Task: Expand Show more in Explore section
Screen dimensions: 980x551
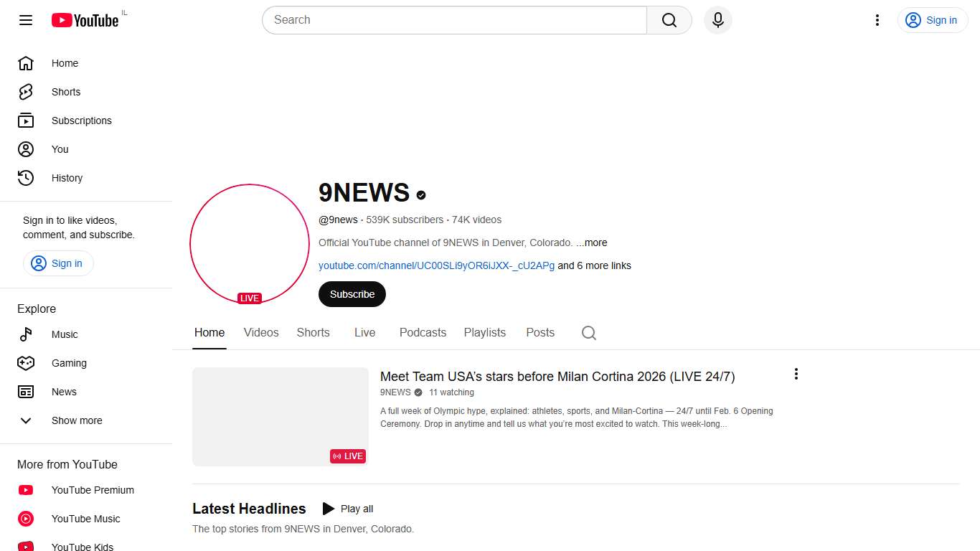Action: click(x=76, y=420)
